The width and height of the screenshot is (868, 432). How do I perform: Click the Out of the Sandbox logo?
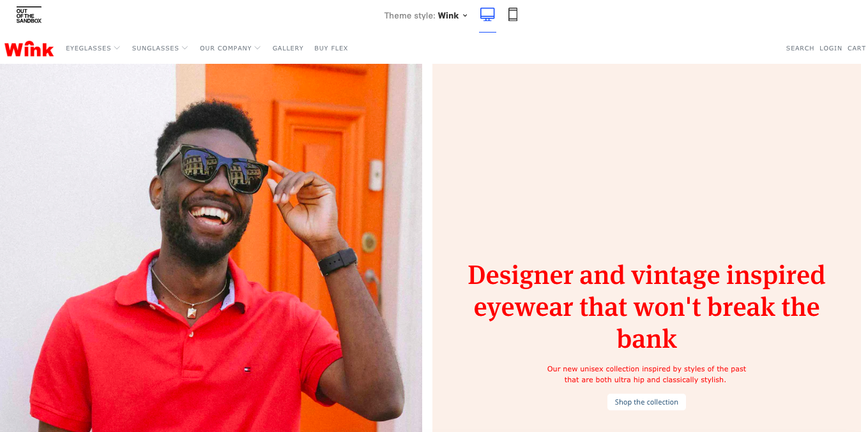[29, 12]
